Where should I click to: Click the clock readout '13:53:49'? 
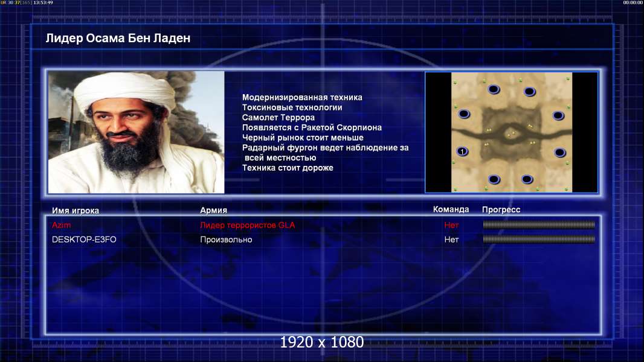(43, 2)
